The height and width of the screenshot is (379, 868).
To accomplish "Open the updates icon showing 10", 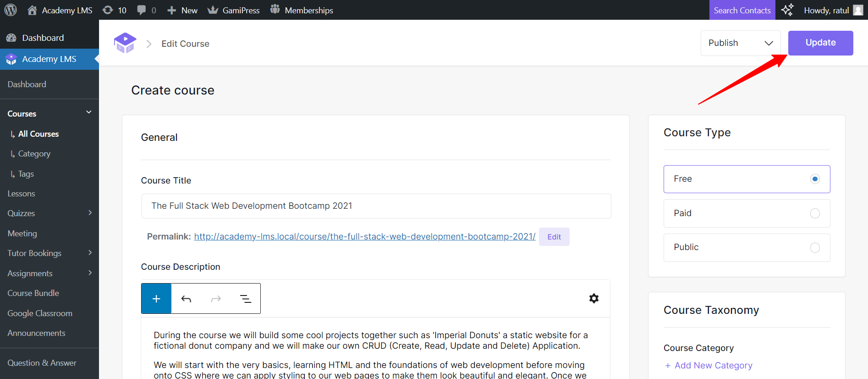I will (x=108, y=10).
